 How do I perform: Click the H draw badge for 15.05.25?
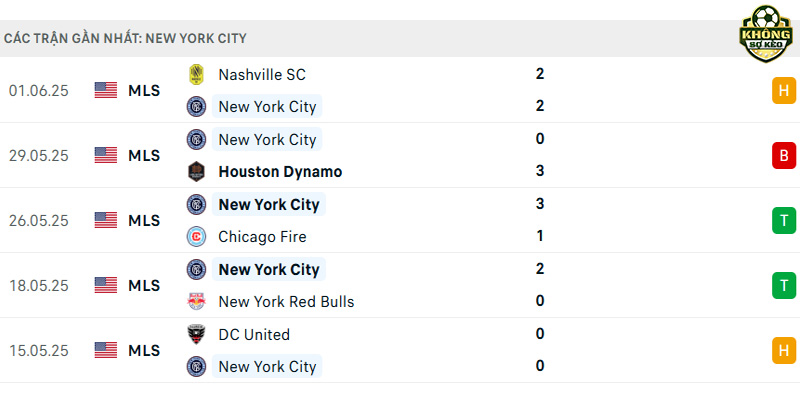pos(784,351)
